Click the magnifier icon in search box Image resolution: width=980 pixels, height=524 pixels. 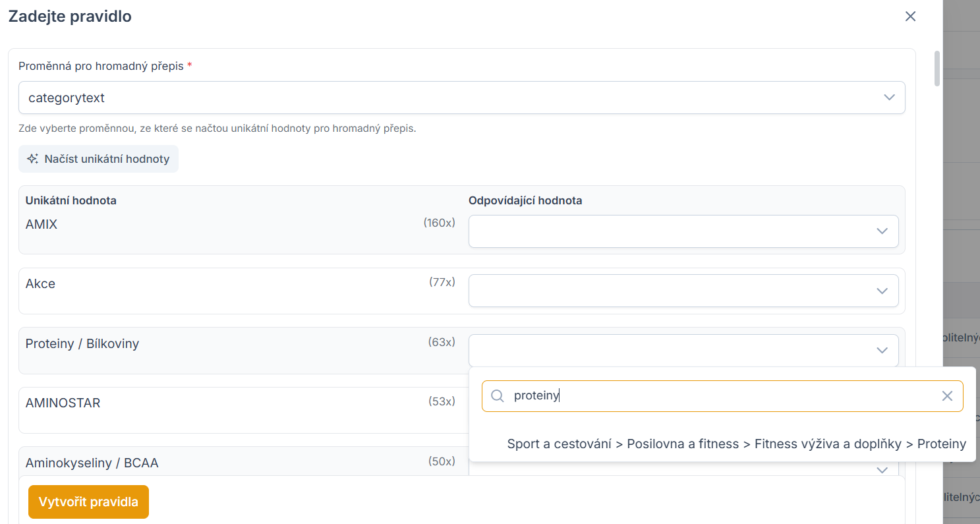pos(498,396)
